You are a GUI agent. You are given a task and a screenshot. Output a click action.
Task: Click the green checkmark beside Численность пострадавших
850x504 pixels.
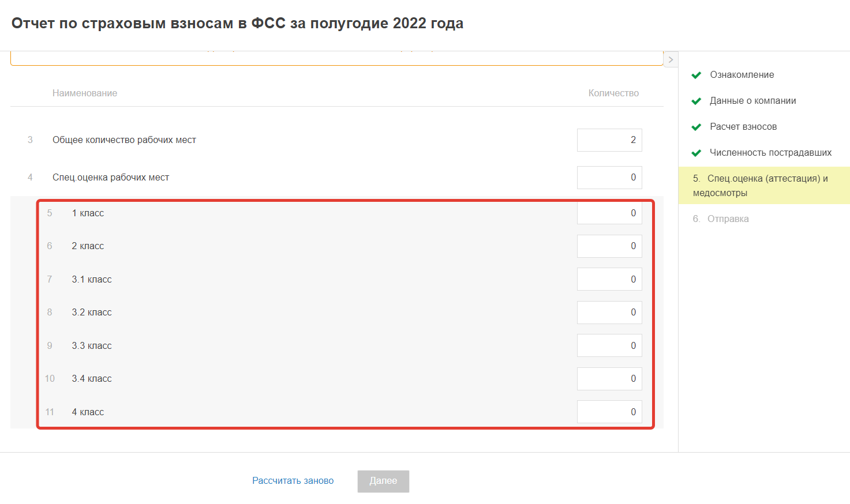pyautogui.click(x=697, y=153)
